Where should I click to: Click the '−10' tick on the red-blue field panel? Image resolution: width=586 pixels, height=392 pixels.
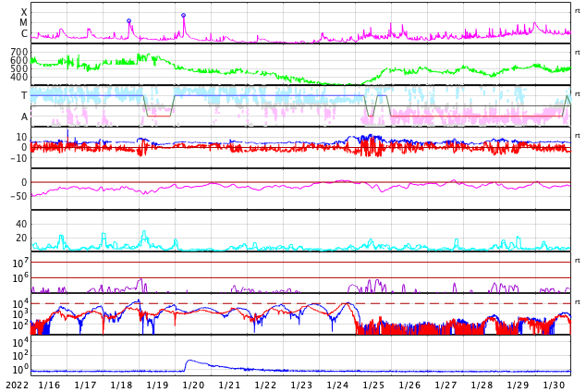click(x=18, y=158)
